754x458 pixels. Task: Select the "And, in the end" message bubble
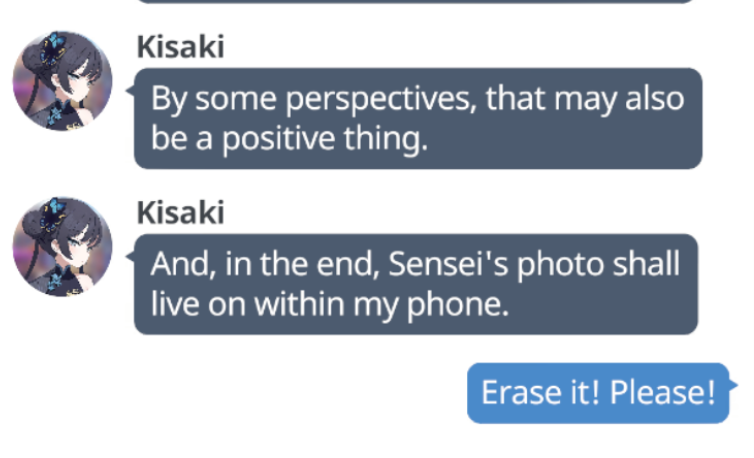point(415,284)
